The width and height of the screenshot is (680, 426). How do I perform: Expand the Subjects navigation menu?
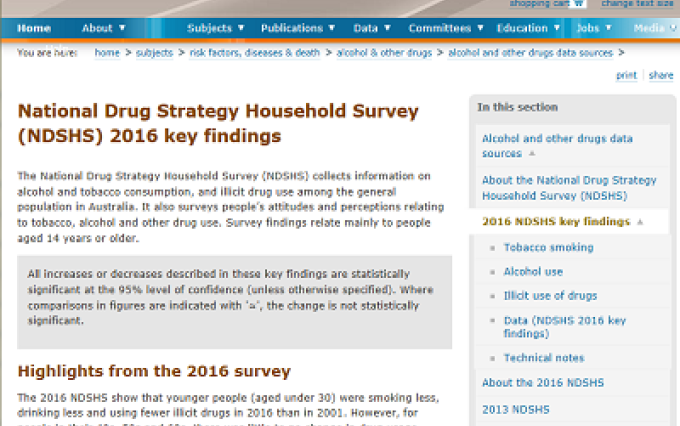tap(216, 28)
